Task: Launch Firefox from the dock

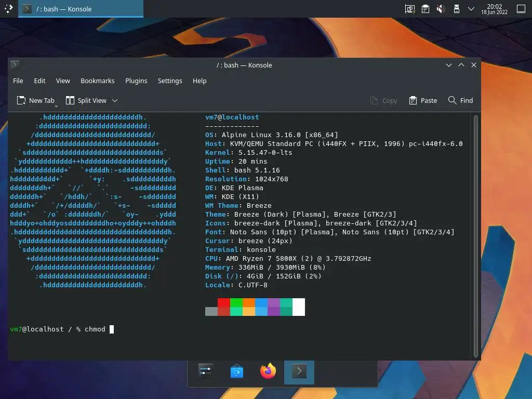Action: [268, 371]
